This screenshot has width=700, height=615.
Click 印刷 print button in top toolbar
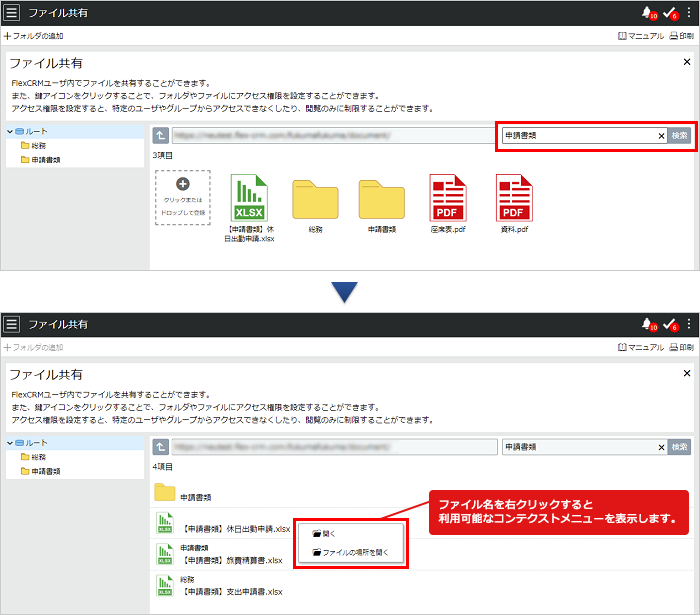coord(681,36)
